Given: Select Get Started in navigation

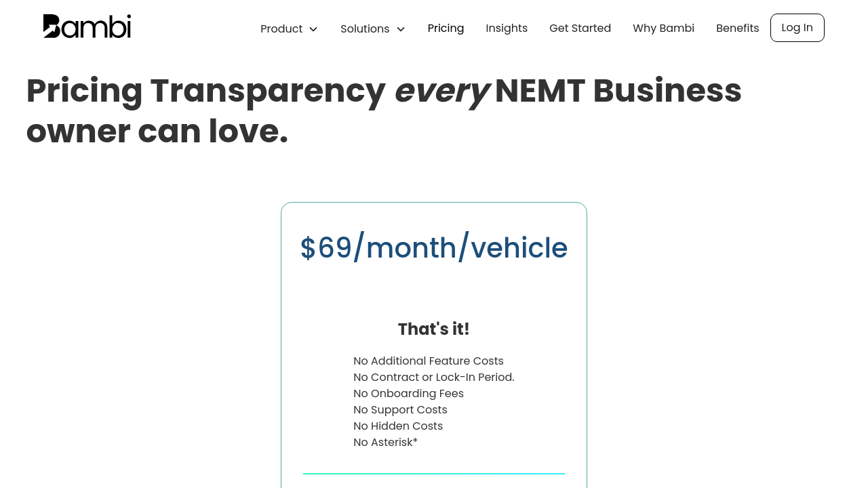Looking at the screenshot, I should click(x=580, y=28).
